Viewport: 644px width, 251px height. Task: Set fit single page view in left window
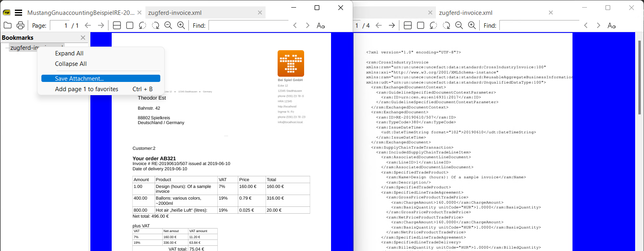(130, 25)
